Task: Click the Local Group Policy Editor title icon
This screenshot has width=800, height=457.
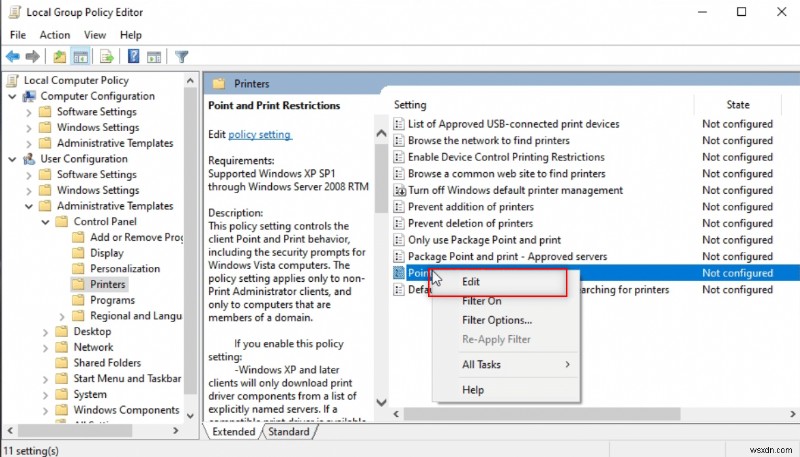Action: pos(15,12)
